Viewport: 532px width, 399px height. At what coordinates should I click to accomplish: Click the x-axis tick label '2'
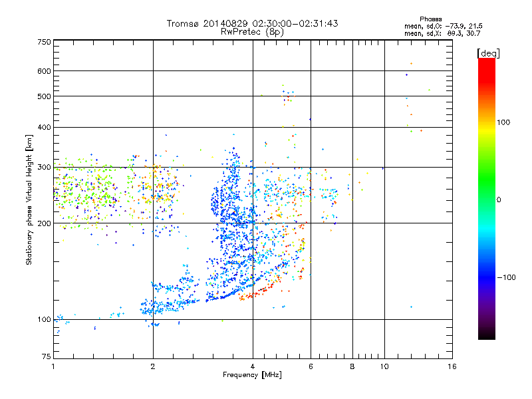(153, 366)
